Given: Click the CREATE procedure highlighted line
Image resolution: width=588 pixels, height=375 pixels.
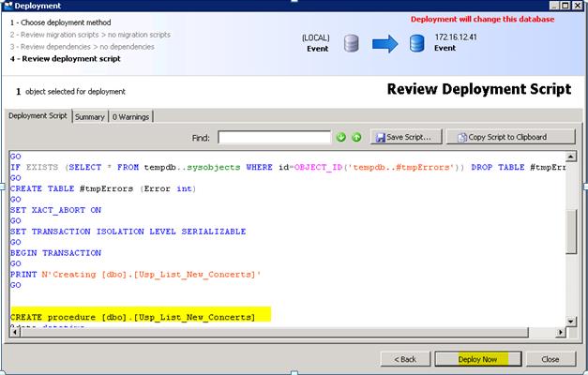Looking at the screenshot, I should point(133,317).
